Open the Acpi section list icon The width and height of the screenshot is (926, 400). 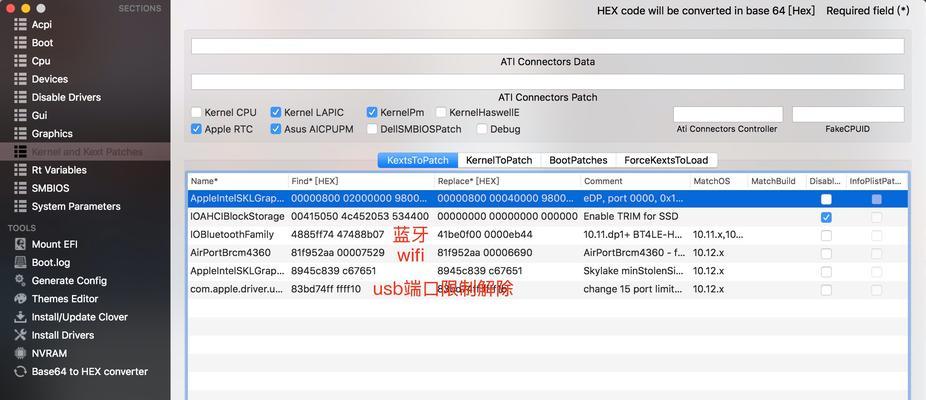(21, 24)
